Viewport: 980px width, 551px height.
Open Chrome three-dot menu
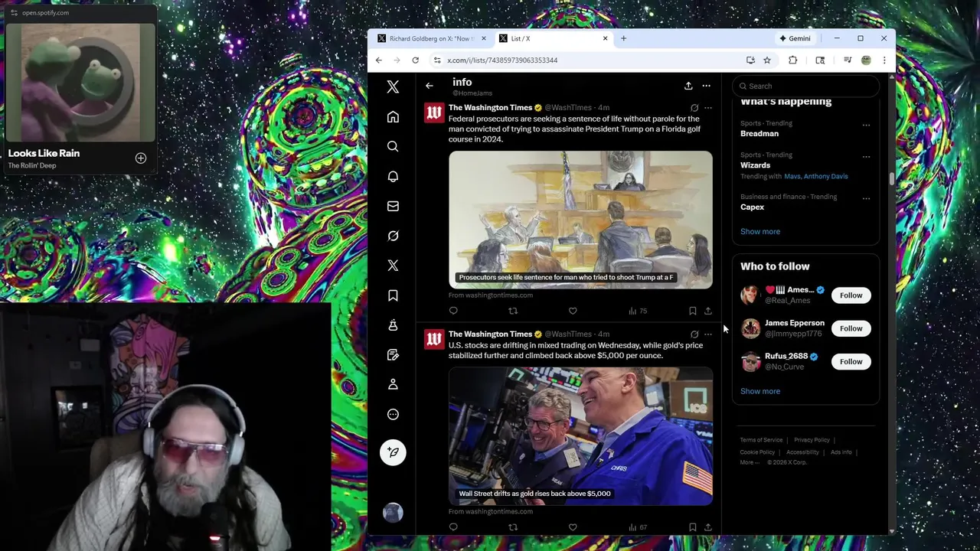[884, 60]
